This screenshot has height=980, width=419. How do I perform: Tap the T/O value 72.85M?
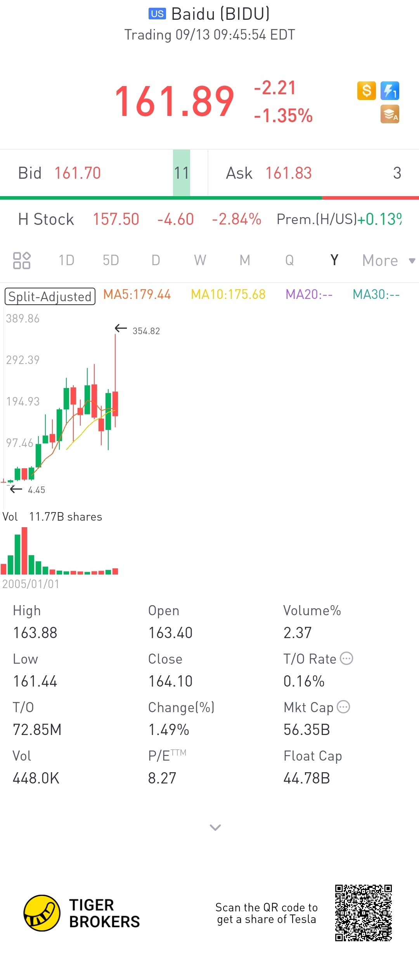(x=37, y=730)
